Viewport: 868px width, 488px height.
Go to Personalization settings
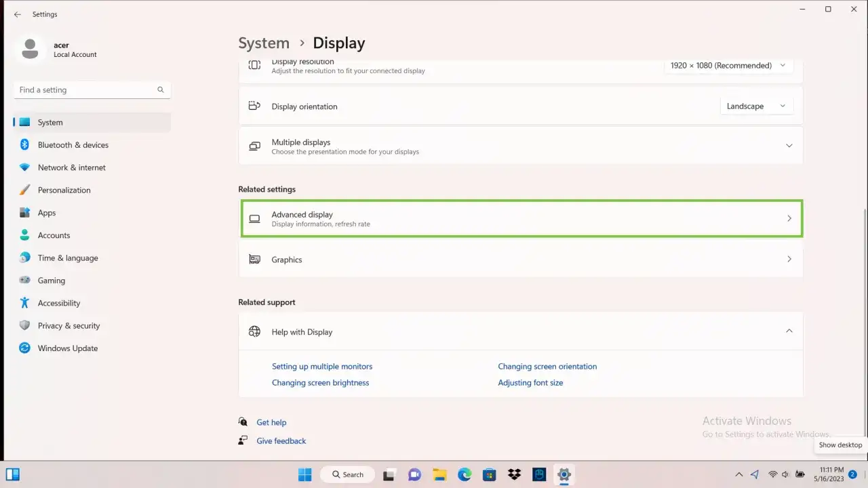pyautogui.click(x=64, y=190)
